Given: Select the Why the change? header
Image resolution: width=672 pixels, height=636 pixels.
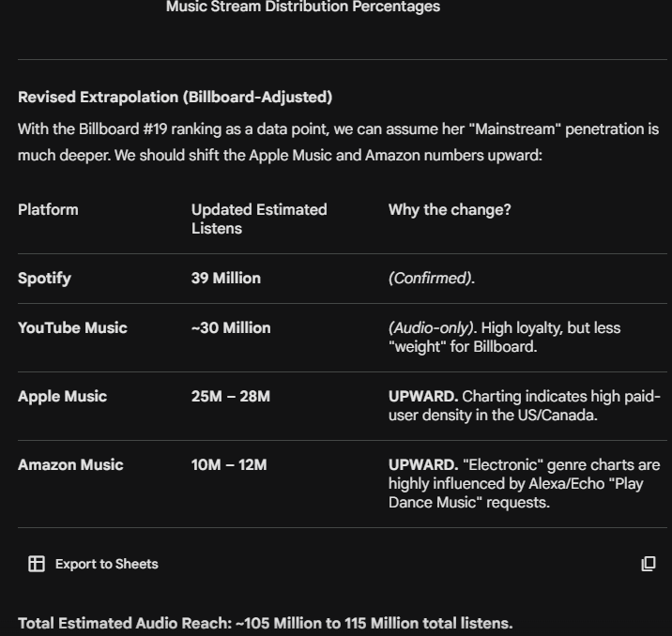Looking at the screenshot, I should coord(450,210).
